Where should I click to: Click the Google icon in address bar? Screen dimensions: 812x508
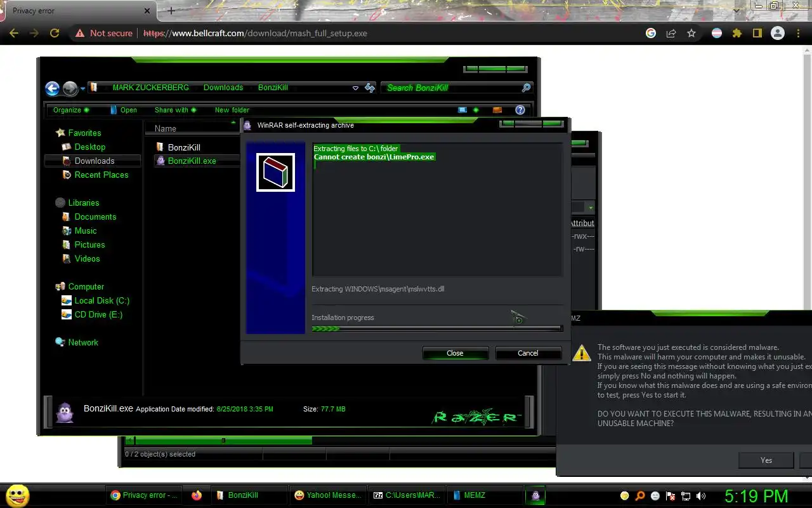[651, 33]
